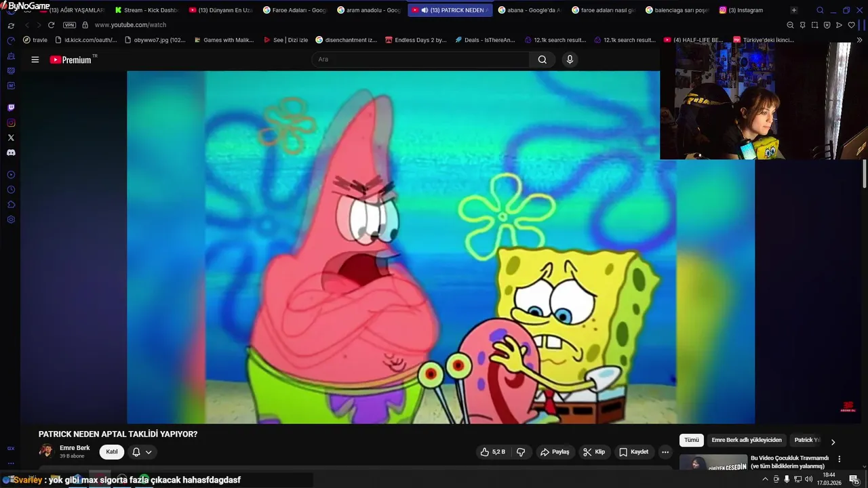The image size is (868, 488).
Task: Show hidden system tray icons chevron
Action: pos(766,479)
